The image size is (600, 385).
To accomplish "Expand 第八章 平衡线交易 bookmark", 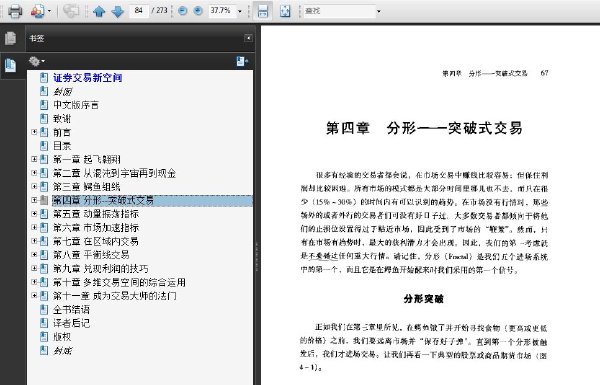I will 34,254.
